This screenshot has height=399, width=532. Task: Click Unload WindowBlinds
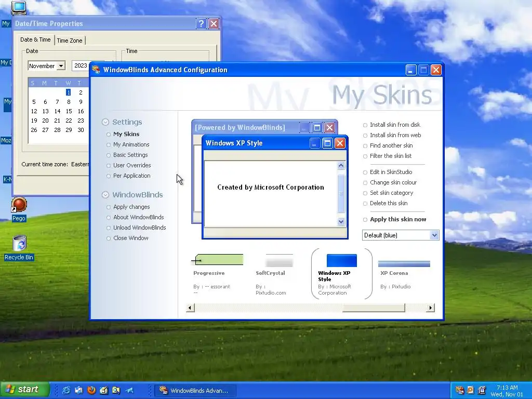click(x=139, y=228)
